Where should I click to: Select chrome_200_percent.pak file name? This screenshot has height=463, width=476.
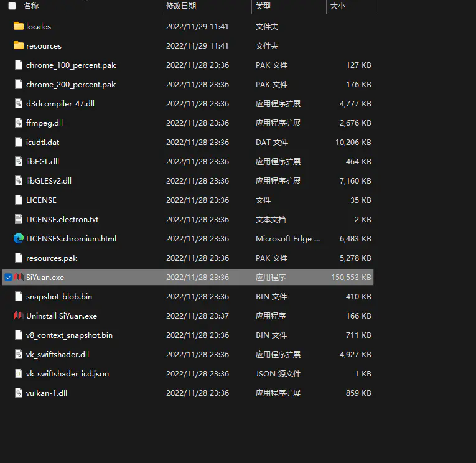point(71,85)
